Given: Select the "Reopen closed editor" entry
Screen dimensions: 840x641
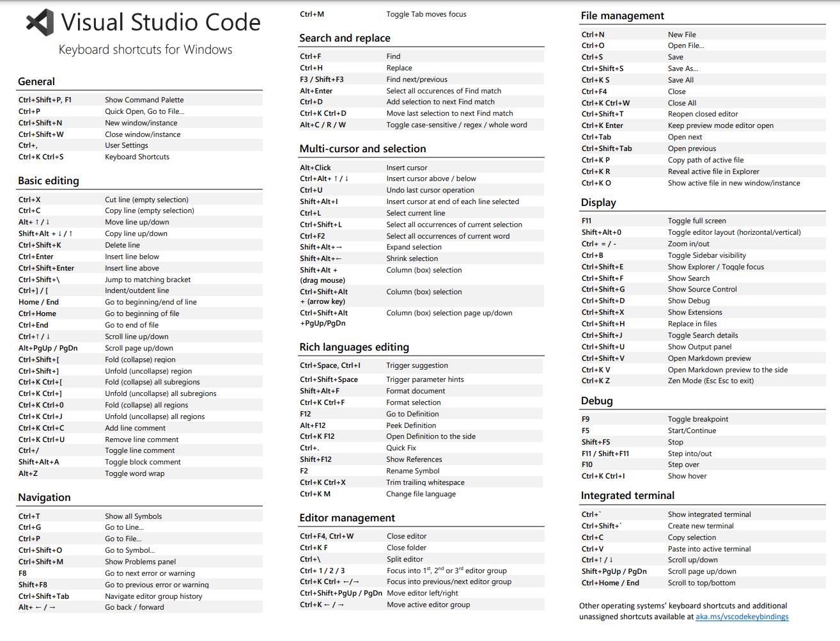Looking at the screenshot, I should pos(703,114).
